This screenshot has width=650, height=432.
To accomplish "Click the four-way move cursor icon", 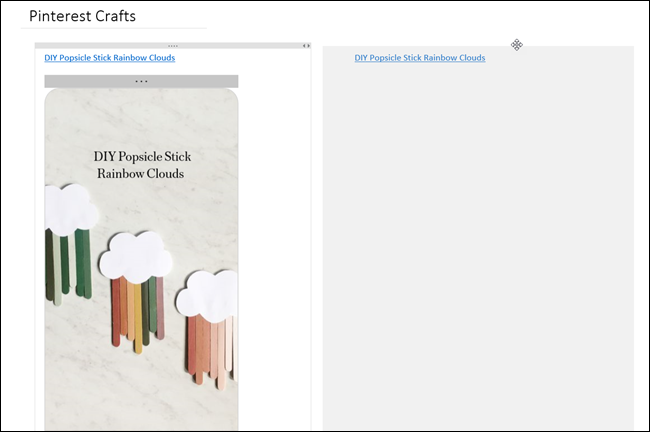I will pyautogui.click(x=517, y=45).
